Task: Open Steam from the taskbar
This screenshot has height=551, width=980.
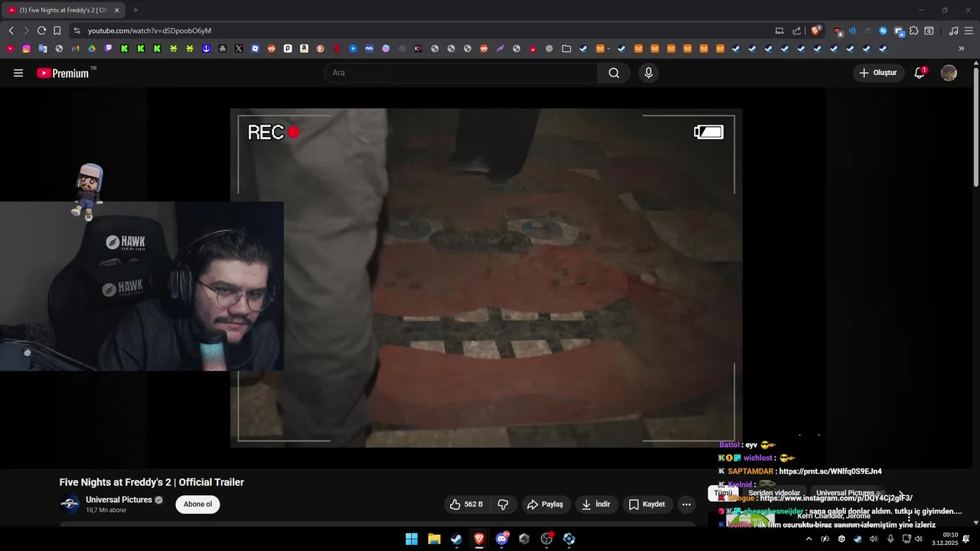Action: click(456, 539)
